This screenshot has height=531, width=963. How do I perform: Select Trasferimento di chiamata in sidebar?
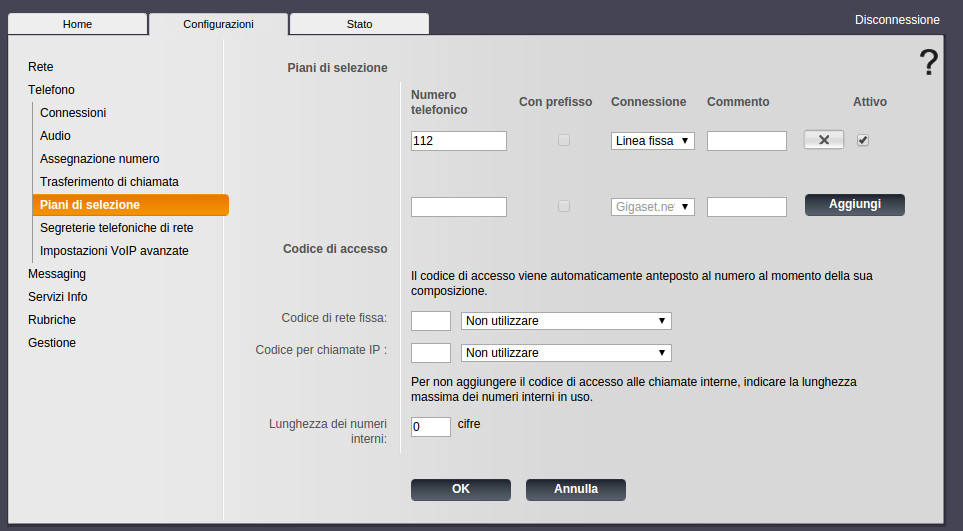[x=109, y=182]
